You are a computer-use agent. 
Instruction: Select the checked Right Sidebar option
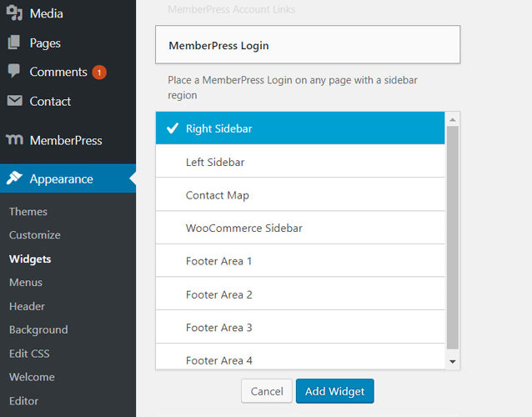pyautogui.click(x=300, y=128)
